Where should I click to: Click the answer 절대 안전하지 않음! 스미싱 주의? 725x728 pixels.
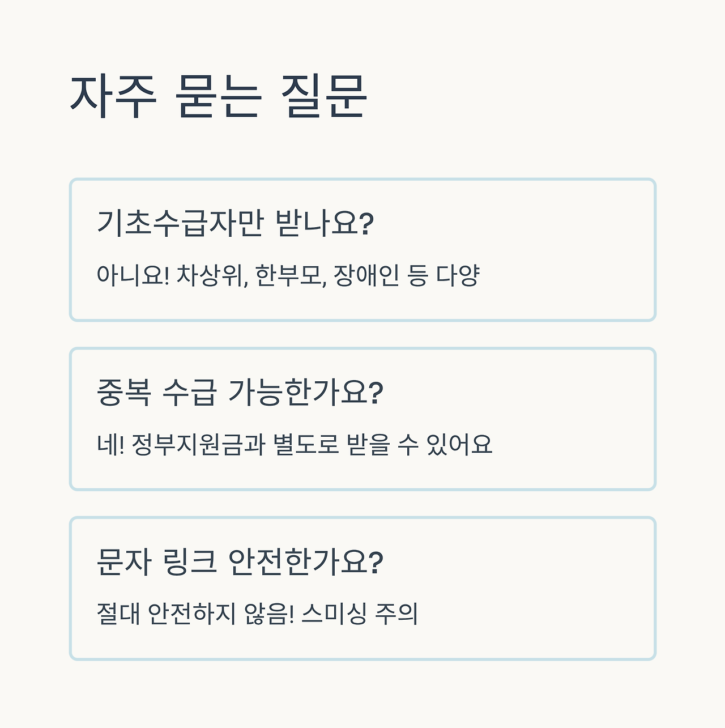[x=257, y=614]
